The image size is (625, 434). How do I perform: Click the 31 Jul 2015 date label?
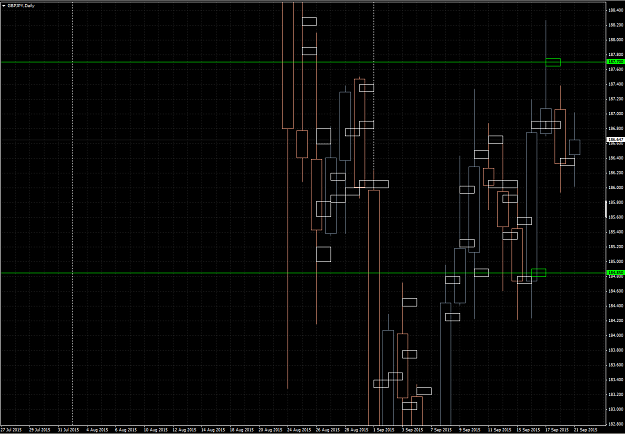(68, 430)
